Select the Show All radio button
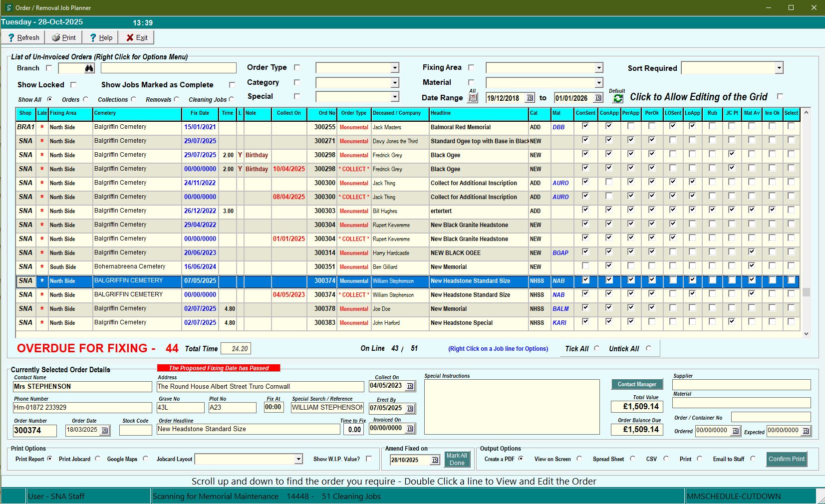Screen dimensions: 825x504 pos(49,99)
